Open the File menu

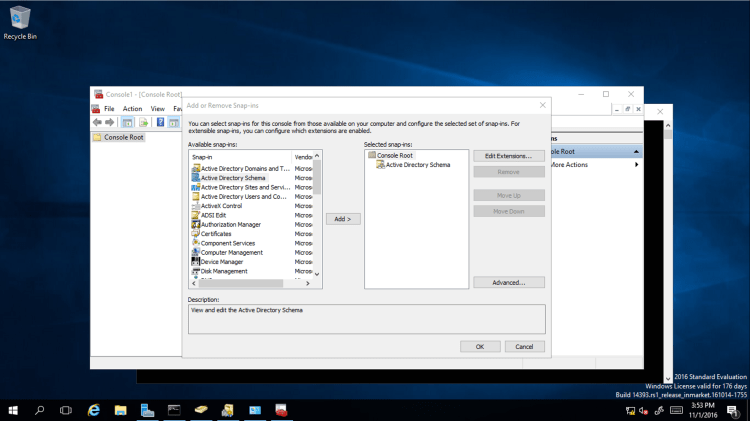109,108
